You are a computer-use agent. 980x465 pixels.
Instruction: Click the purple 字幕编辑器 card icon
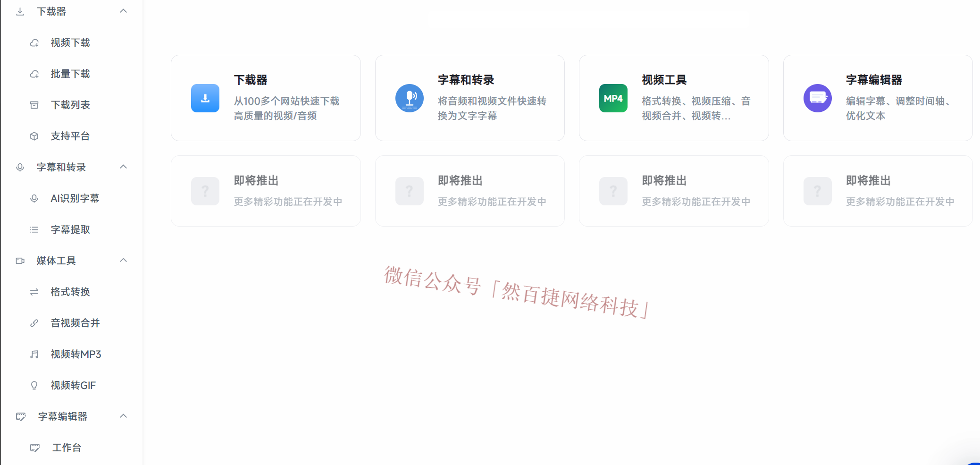coord(817,98)
